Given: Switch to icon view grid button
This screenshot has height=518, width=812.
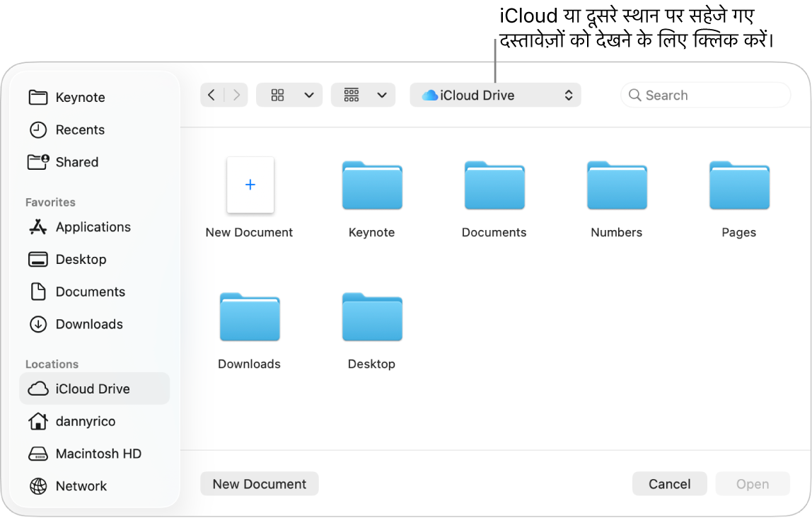Looking at the screenshot, I should click(x=277, y=95).
